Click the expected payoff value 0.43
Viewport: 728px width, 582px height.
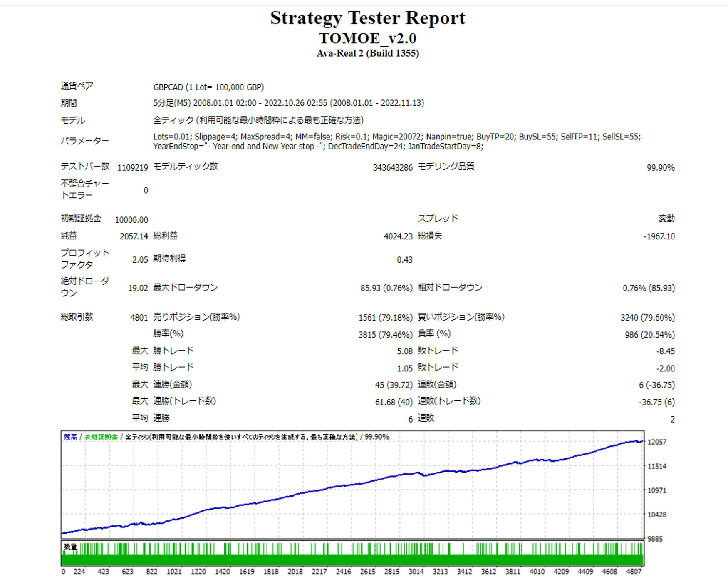pyautogui.click(x=405, y=260)
